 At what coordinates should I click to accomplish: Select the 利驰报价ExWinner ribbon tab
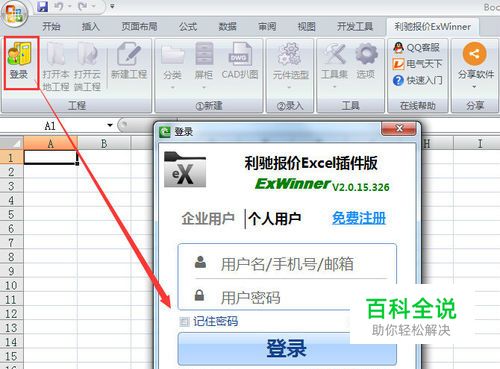[432, 27]
